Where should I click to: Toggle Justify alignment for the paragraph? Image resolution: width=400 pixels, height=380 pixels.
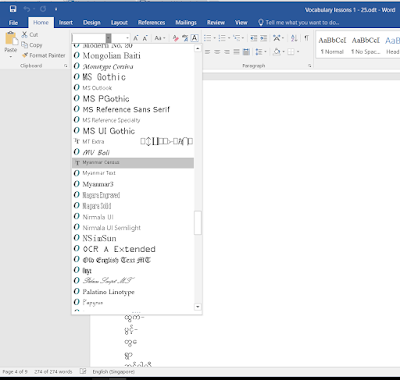[236, 52]
